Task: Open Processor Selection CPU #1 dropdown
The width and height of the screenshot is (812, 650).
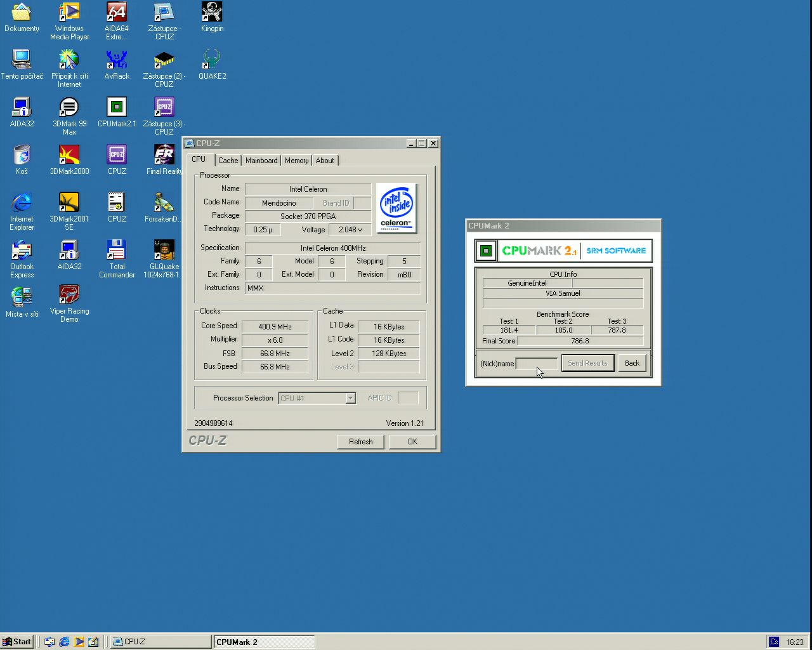Action: pyautogui.click(x=317, y=398)
